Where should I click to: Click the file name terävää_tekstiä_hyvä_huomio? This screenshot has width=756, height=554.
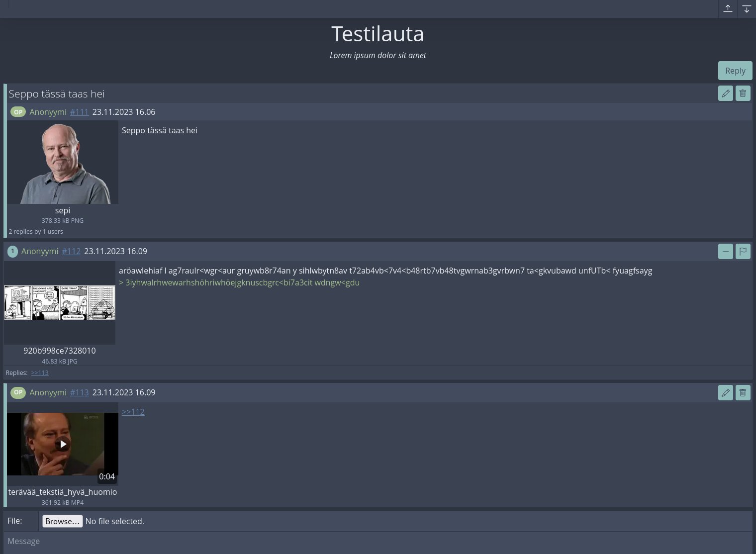pos(63,492)
